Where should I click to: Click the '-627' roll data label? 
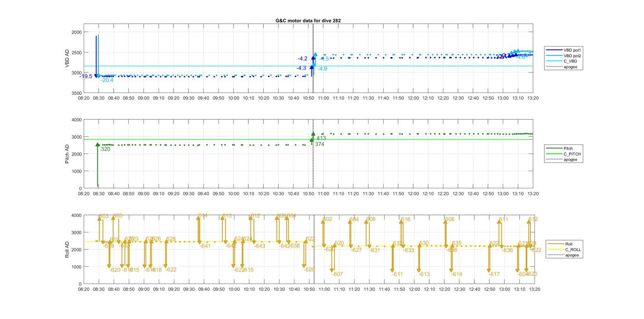click(356, 250)
